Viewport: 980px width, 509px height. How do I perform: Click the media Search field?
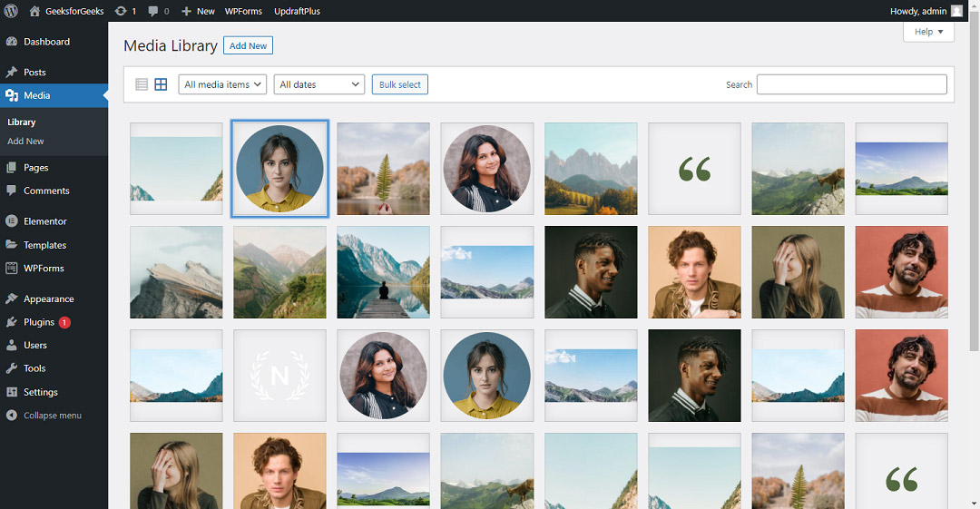pyautogui.click(x=852, y=84)
